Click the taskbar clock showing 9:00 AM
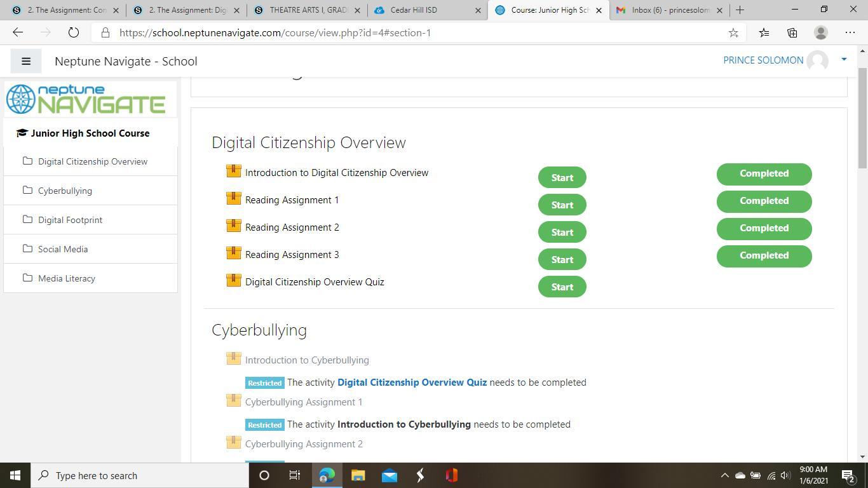The height and width of the screenshot is (488, 868). (x=813, y=475)
